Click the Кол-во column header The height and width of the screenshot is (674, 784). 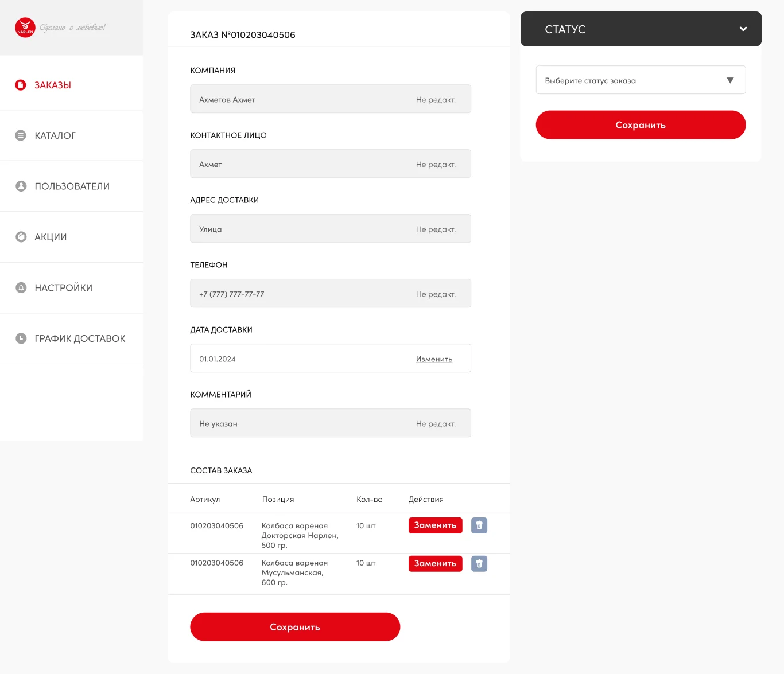tap(370, 499)
